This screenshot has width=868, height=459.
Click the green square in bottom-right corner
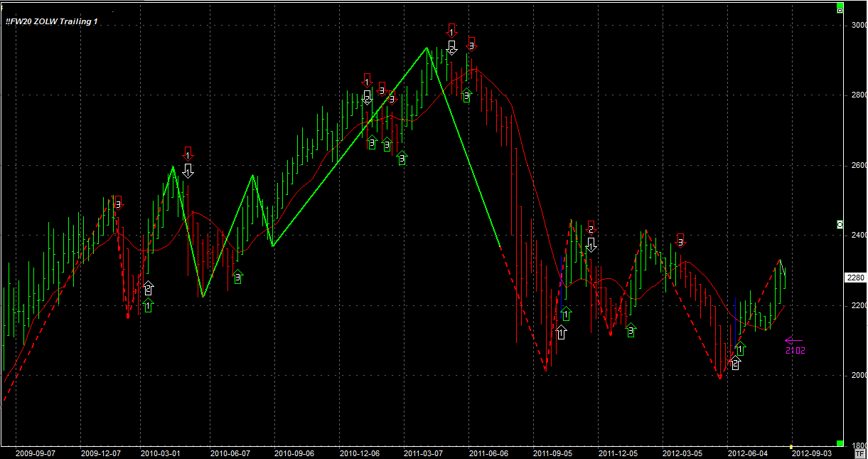pos(840,443)
